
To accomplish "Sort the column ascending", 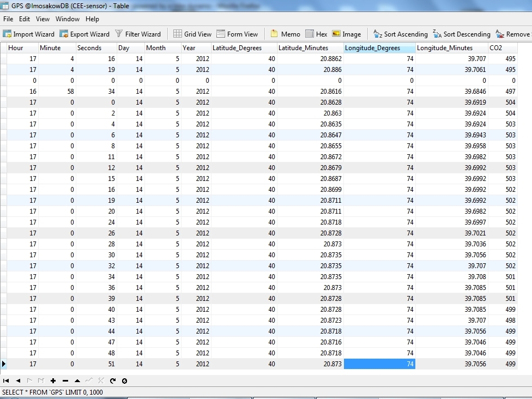I will (400, 34).
